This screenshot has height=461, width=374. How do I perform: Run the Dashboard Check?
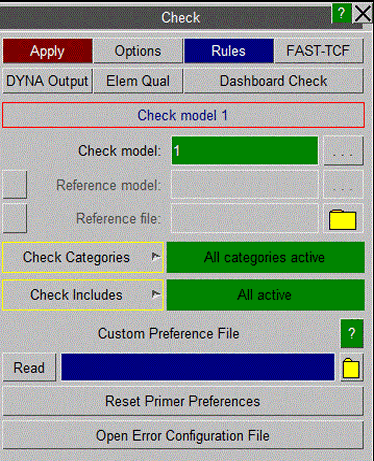(x=273, y=81)
